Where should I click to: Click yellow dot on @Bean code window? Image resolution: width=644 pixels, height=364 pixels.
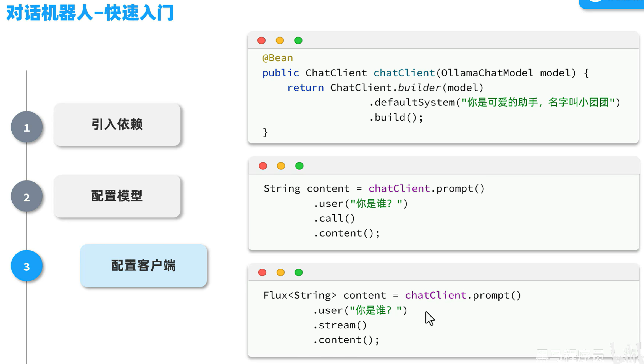[x=280, y=41]
